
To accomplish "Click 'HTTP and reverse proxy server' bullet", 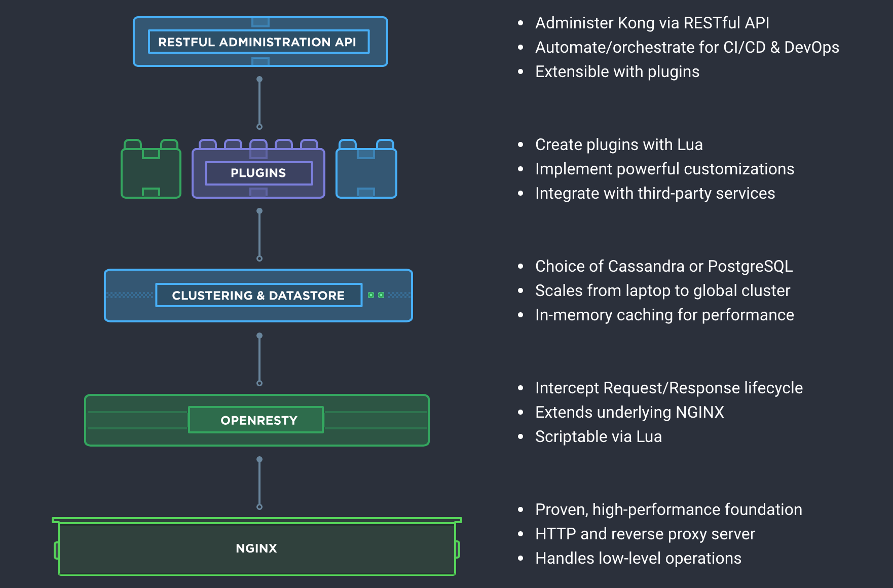I will (x=645, y=534).
